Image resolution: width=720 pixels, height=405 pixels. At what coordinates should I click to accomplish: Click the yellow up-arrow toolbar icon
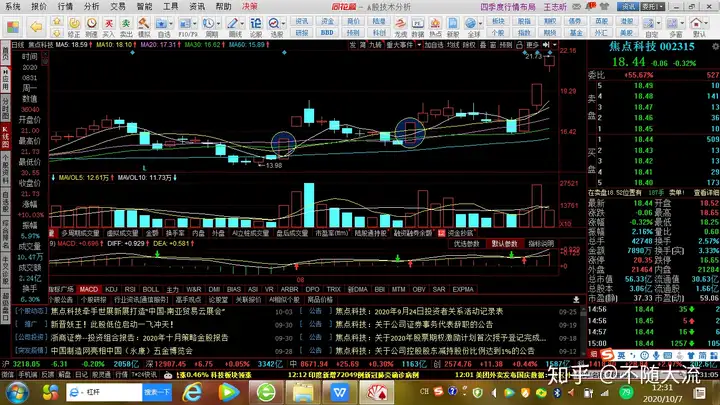point(57,21)
